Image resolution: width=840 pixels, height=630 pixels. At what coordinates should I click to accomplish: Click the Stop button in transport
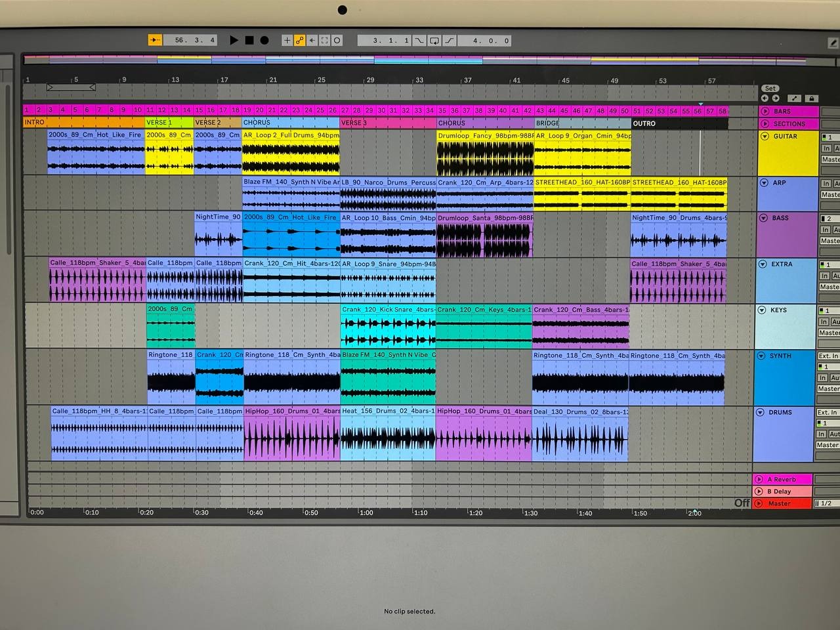tap(249, 41)
